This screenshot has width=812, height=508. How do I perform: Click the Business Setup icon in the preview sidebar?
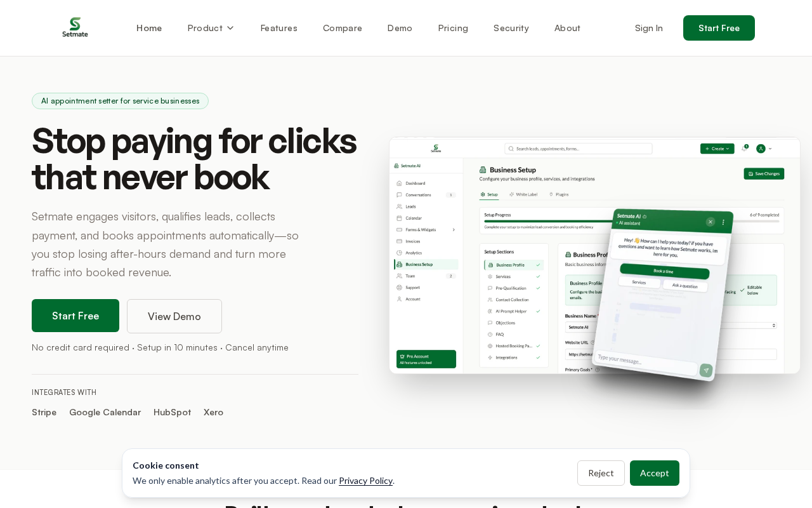click(x=399, y=264)
